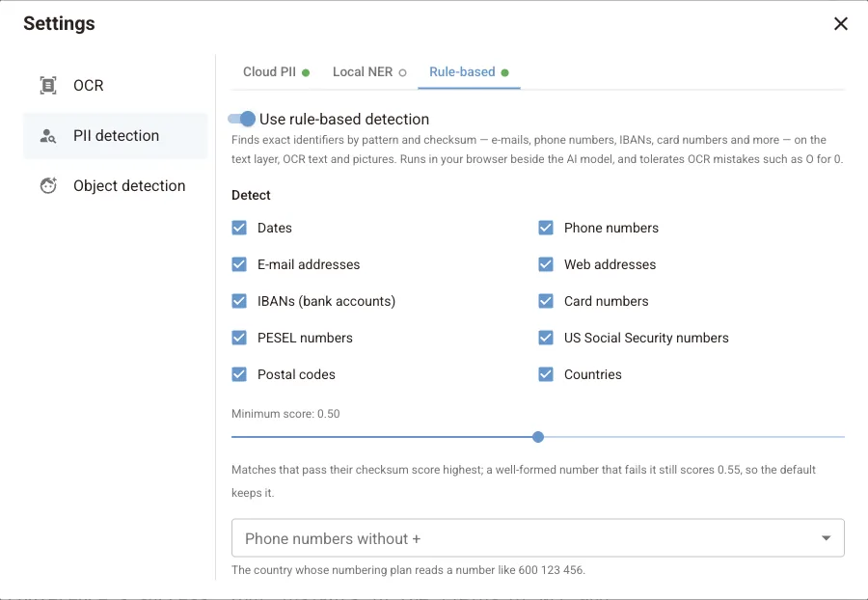
Task: Uncheck the IBANs (bank accounts) checkbox
Action: (239, 301)
